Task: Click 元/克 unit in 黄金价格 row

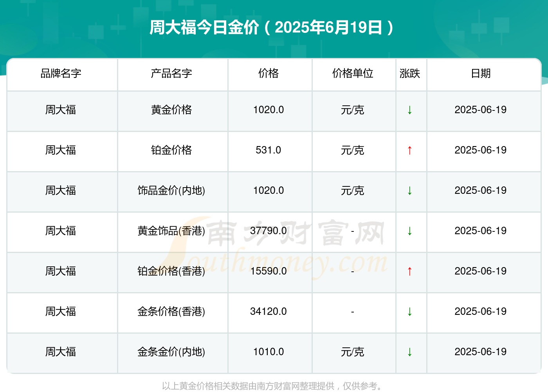Action: point(353,110)
